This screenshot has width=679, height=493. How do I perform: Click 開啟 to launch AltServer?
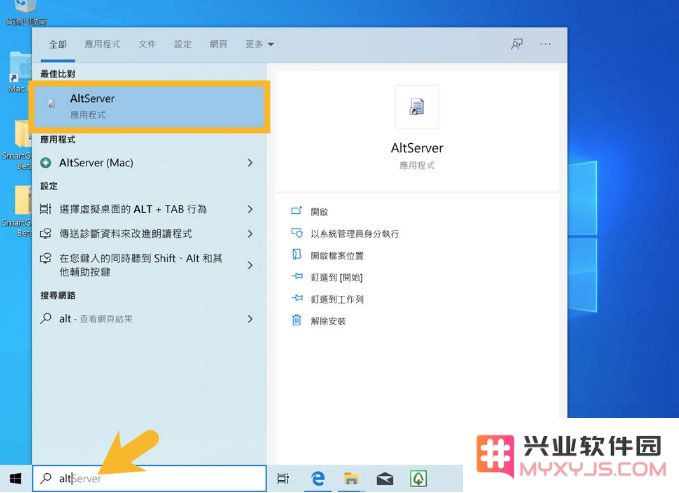319,212
